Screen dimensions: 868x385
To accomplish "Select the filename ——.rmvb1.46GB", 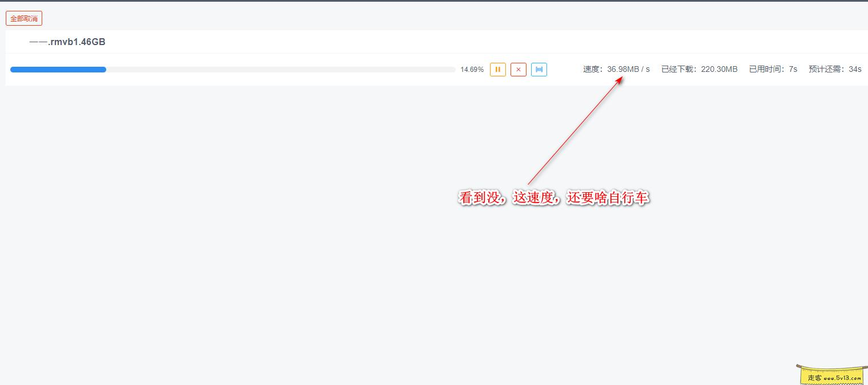I will 67,41.
